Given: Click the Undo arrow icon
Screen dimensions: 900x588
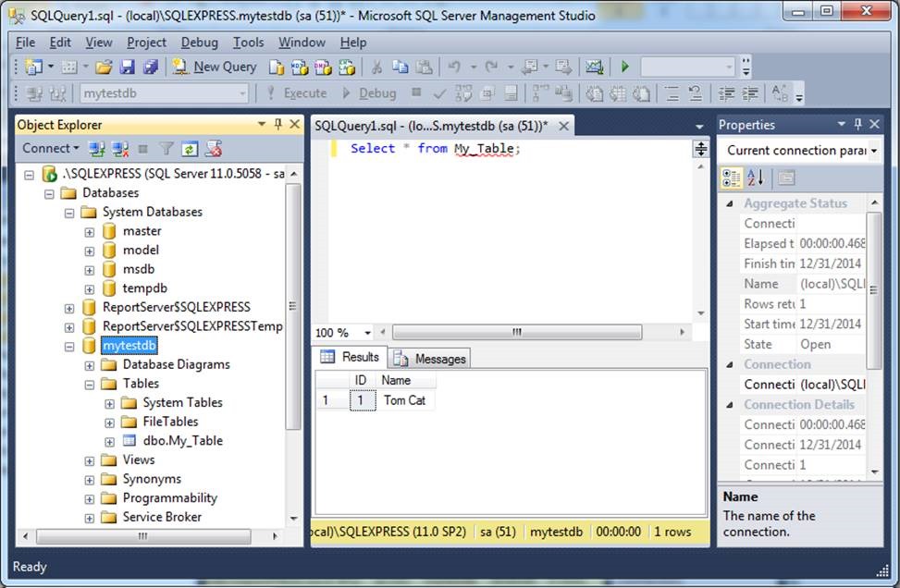Looking at the screenshot, I should click(454, 67).
